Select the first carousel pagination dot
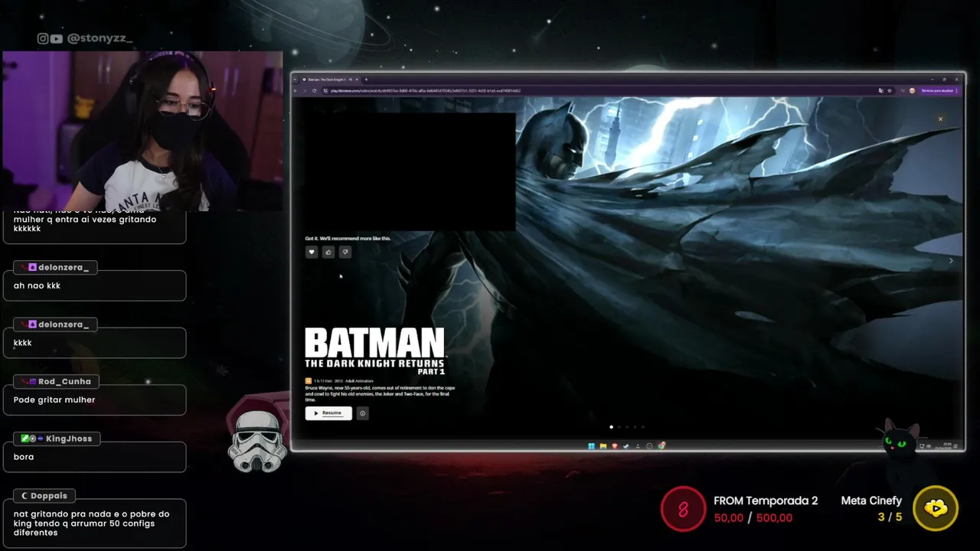 tap(611, 427)
